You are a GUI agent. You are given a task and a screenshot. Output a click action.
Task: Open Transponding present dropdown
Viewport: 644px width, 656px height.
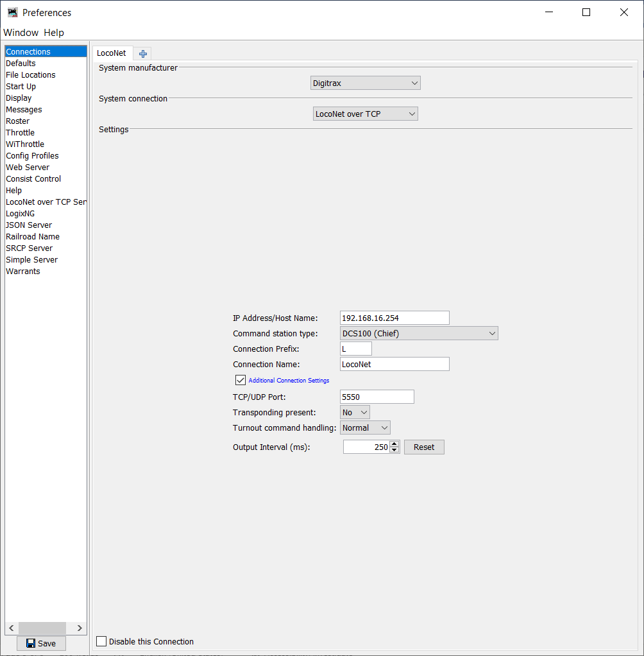pyautogui.click(x=355, y=413)
